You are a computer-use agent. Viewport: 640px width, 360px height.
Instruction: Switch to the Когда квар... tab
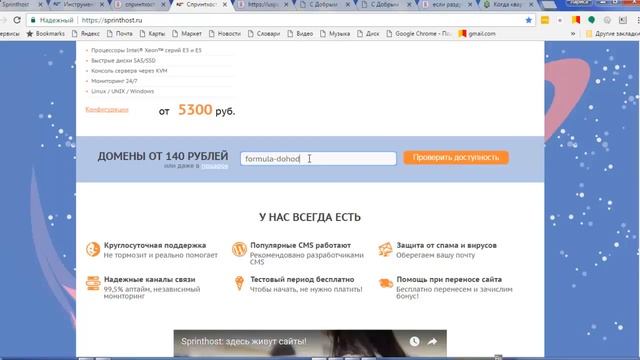[x=508, y=4]
